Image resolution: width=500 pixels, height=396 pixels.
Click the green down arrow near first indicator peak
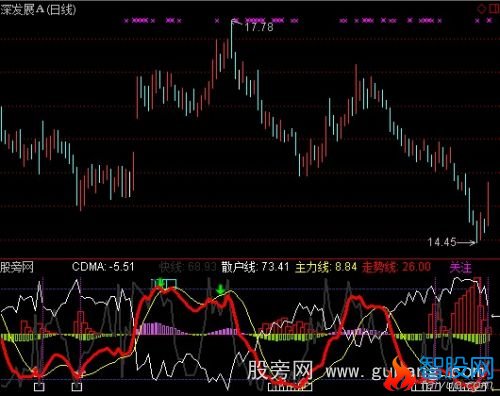tap(161, 283)
